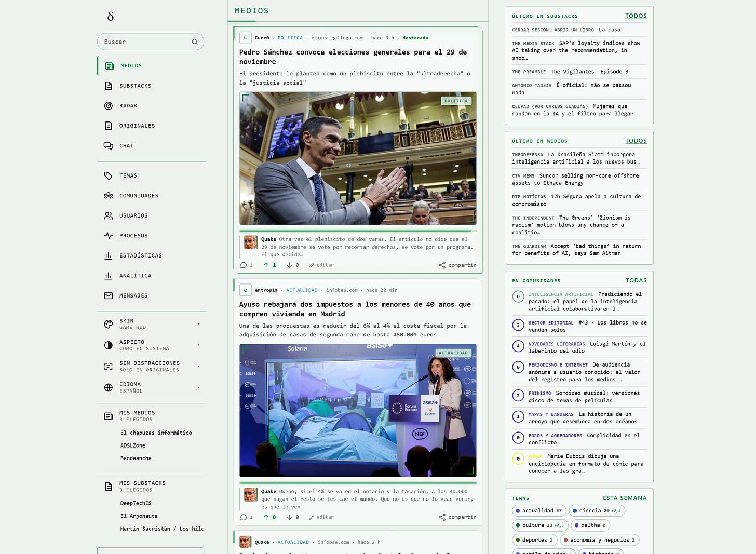Image resolution: width=756 pixels, height=554 pixels.
Task: Select the economía y negocios topic tag
Action: coord(600,540)
